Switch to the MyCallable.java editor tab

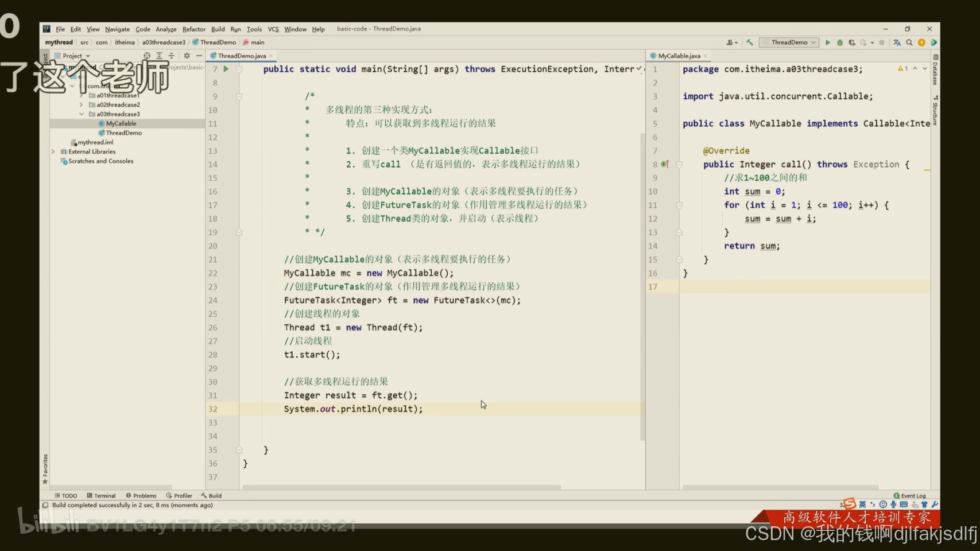(679, 56)
